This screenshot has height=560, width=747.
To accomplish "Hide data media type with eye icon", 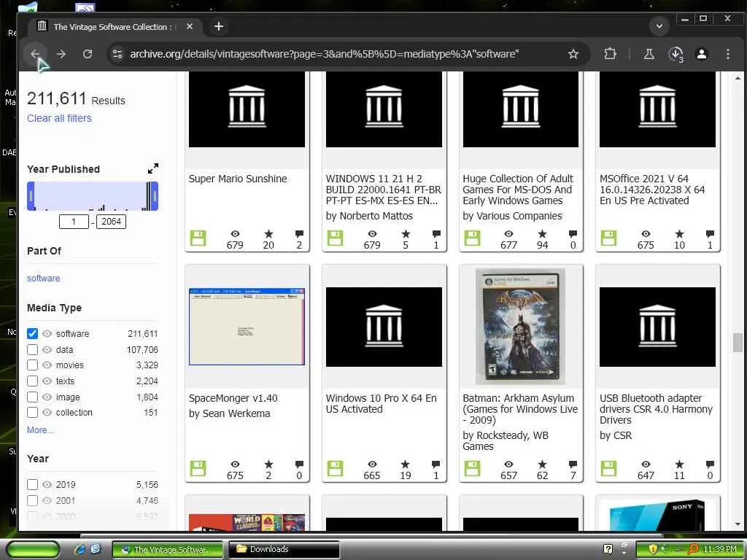I will (47, 349).
